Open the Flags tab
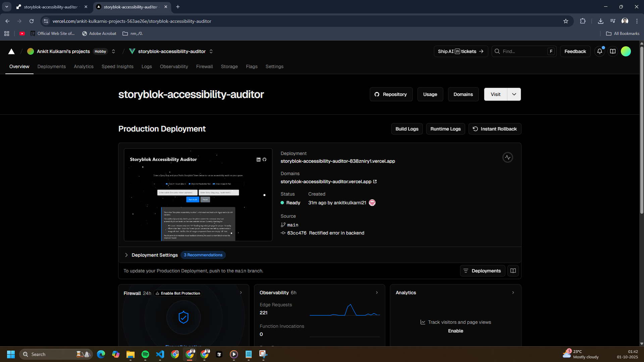 pyautogui.click(x=252, y=66)
